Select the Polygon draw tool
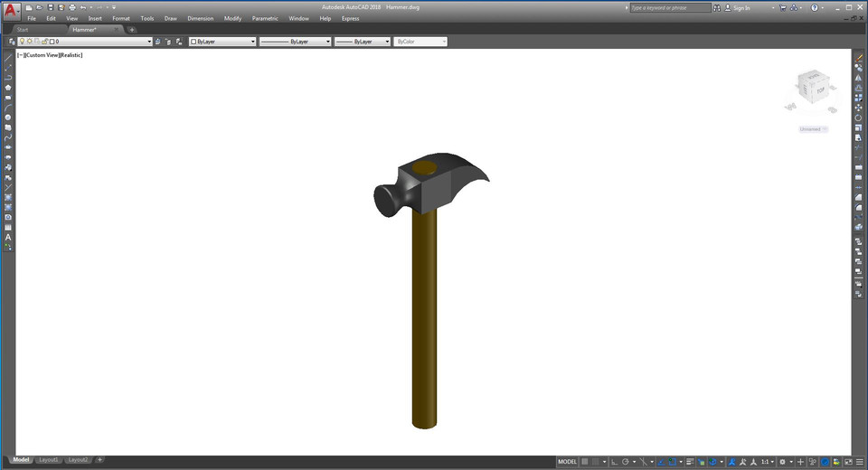This screenshot has height=470, width=868. 8,88
